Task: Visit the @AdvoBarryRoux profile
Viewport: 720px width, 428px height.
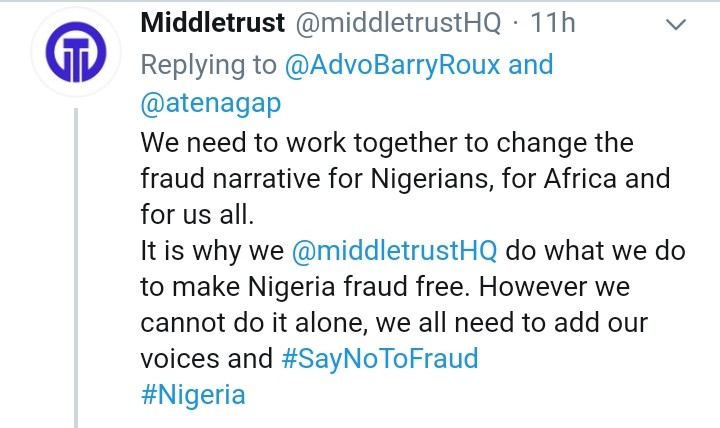Action: pos(392,65)
